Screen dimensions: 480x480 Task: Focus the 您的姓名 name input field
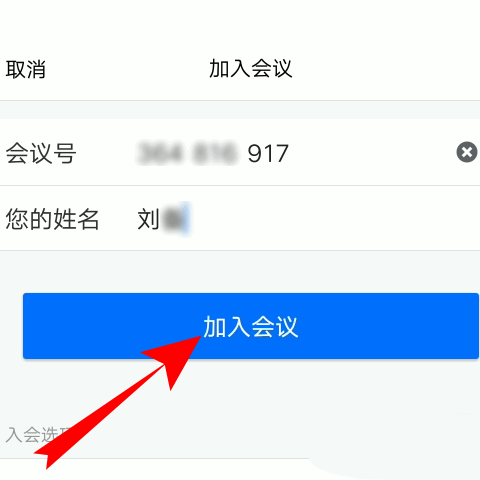[300, 219]
